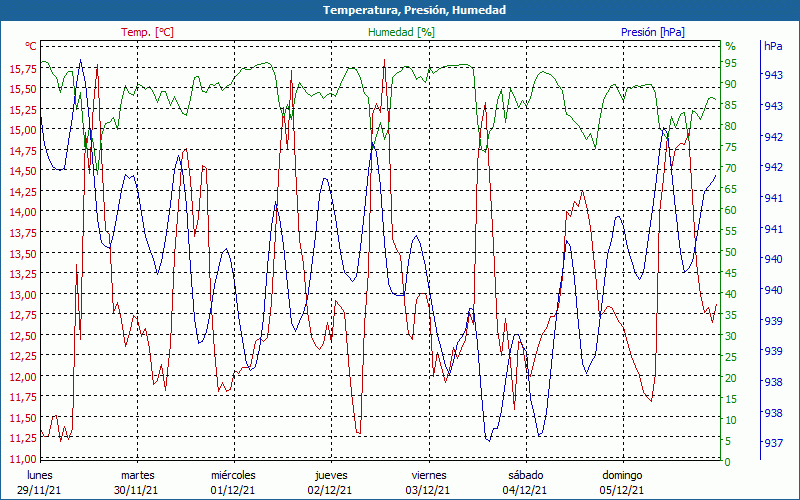Click the green 45 humidity axis label
Screen dimensions: 800x500
tap(731, 273)
